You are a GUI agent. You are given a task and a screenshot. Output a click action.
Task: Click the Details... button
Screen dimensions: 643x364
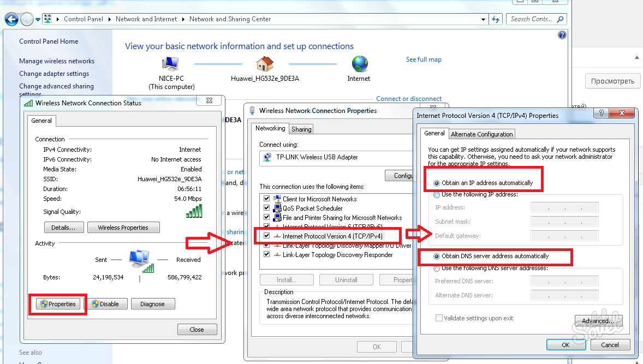coord(63,228)
